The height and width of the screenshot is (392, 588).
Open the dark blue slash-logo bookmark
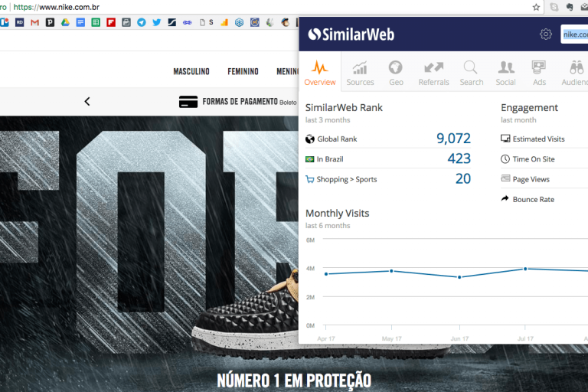click(171, 22)
